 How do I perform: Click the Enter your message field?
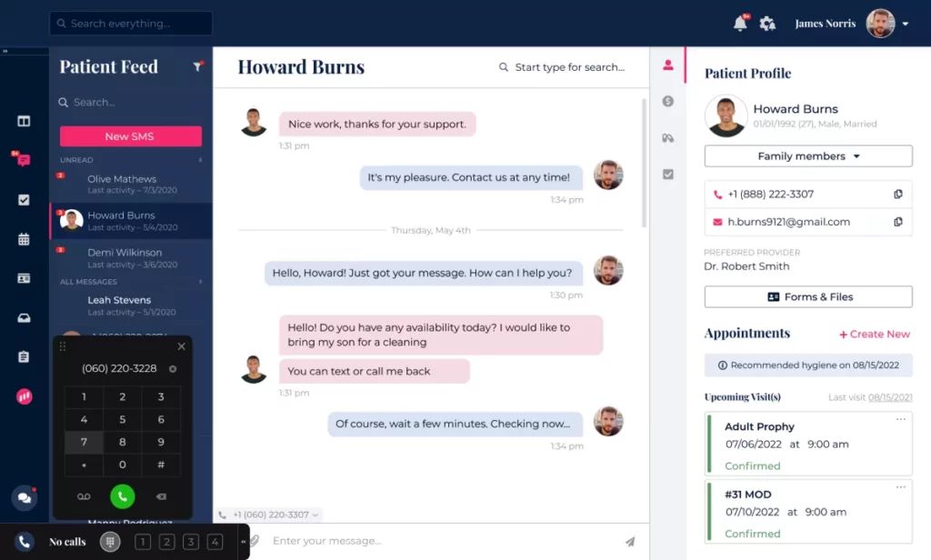436,541
